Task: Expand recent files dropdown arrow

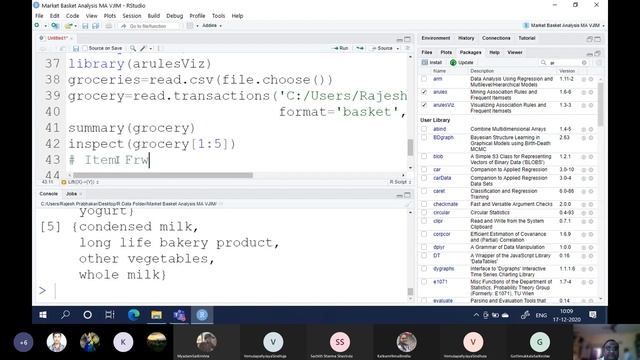Action: [x=76, y=26]
